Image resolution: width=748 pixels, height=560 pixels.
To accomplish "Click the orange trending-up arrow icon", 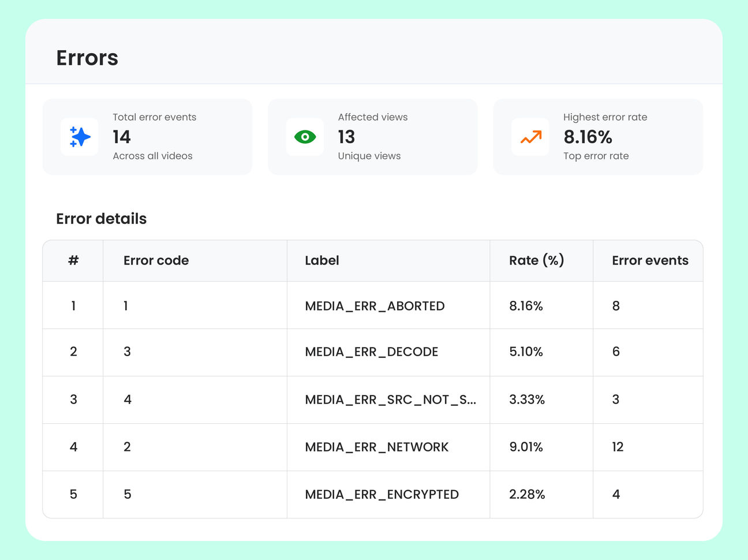I will tap(530, 137).
